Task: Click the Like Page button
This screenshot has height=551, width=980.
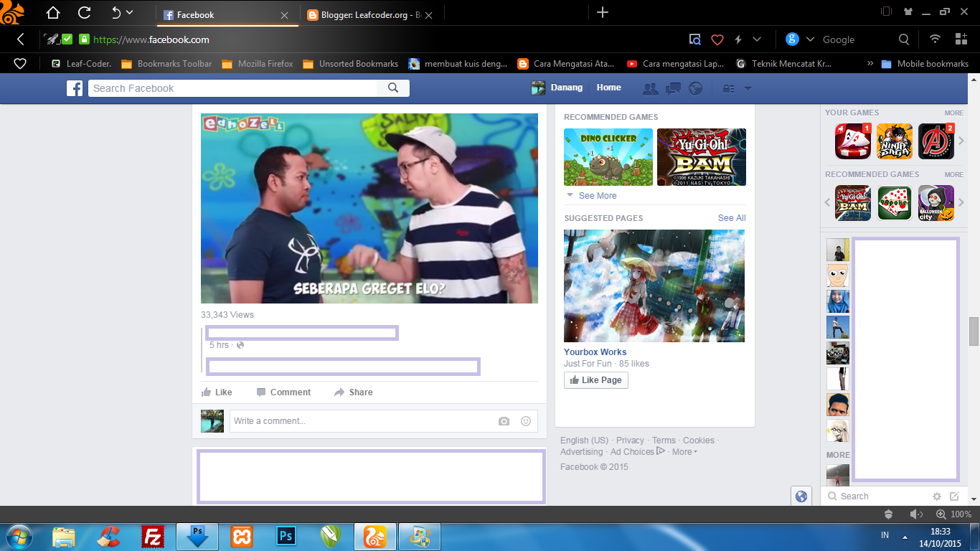Action: [x=596, y=380]
